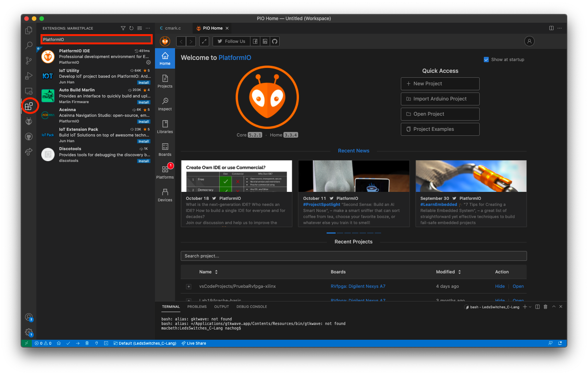Open the Source Control view

29,61
